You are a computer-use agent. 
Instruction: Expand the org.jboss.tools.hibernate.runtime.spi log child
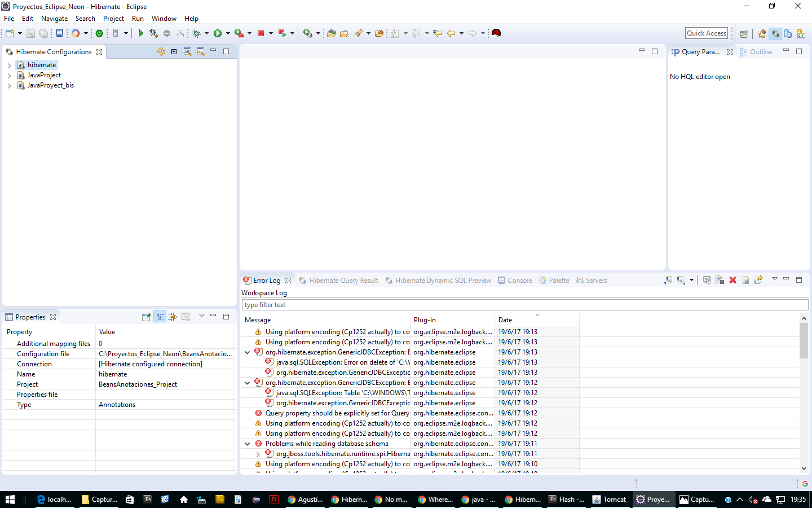(258, 454)
